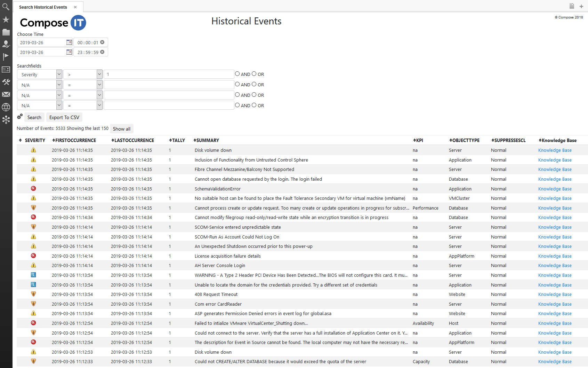
Task: Click the mail envelope sidebar icon
Action: [6, 94]
